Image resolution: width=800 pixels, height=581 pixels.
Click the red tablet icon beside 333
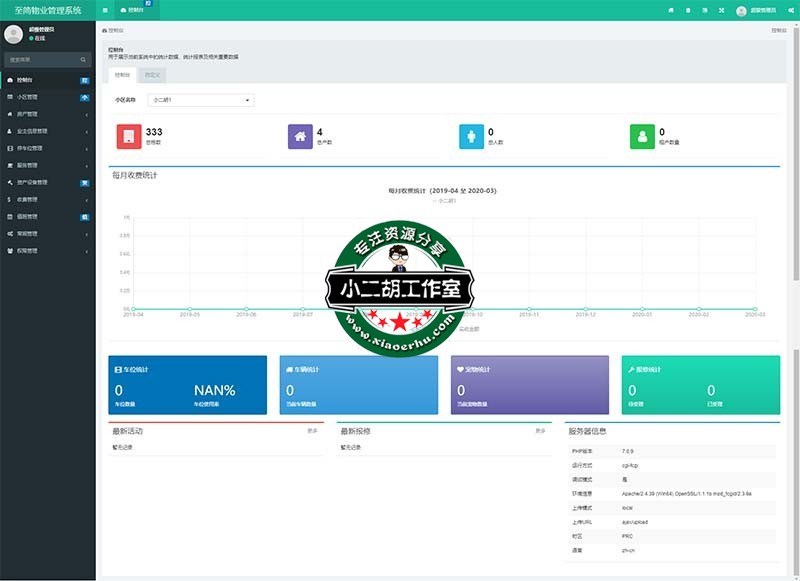pyautogui.click(x=128, y=136)
